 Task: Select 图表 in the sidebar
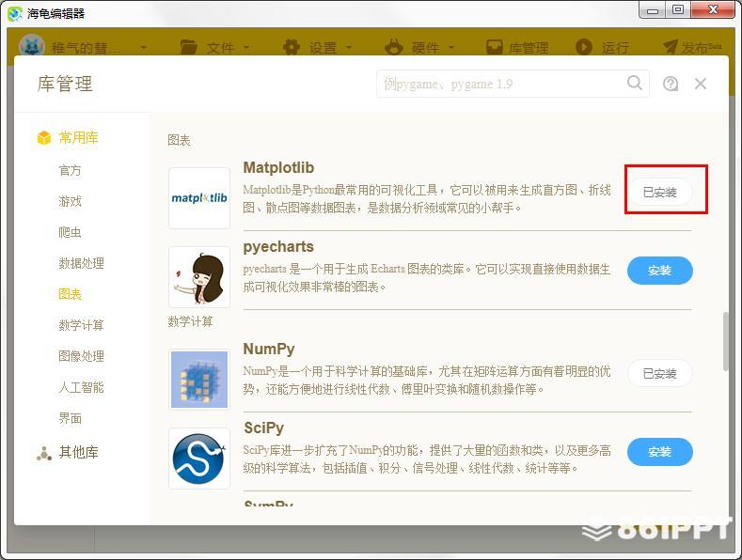tap(70, 294)
